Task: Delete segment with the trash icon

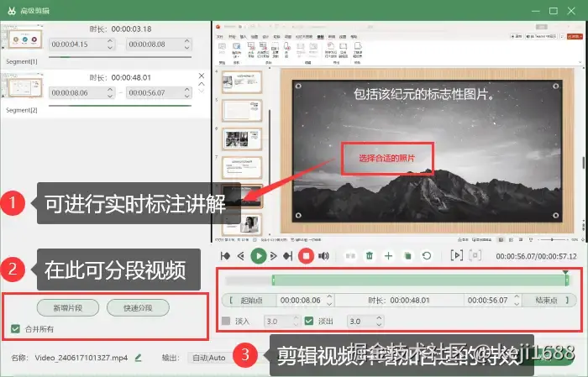Action: pos(370,256)
